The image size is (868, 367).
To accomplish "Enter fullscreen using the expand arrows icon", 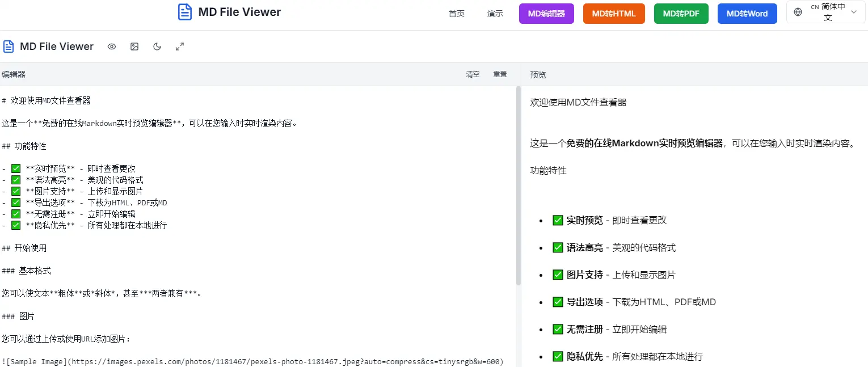I will coord(180,47).
